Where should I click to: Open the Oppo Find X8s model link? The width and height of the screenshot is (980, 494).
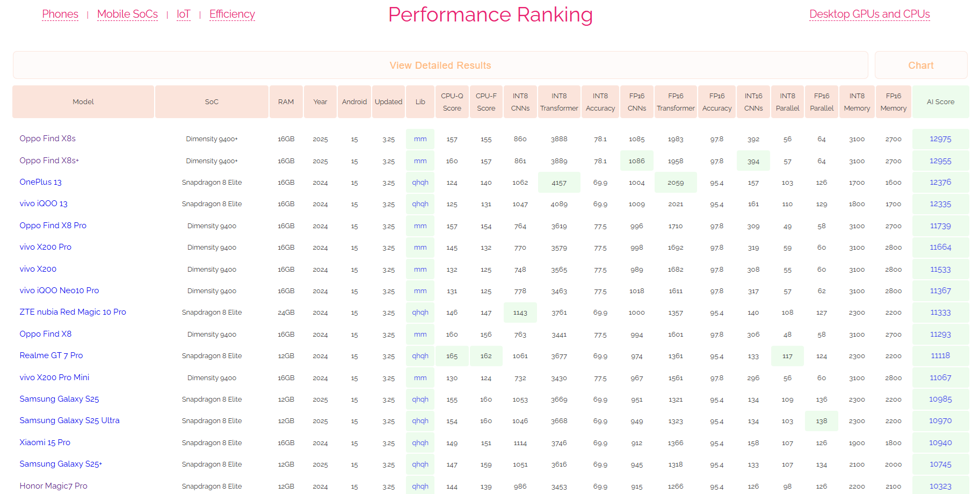48,139
